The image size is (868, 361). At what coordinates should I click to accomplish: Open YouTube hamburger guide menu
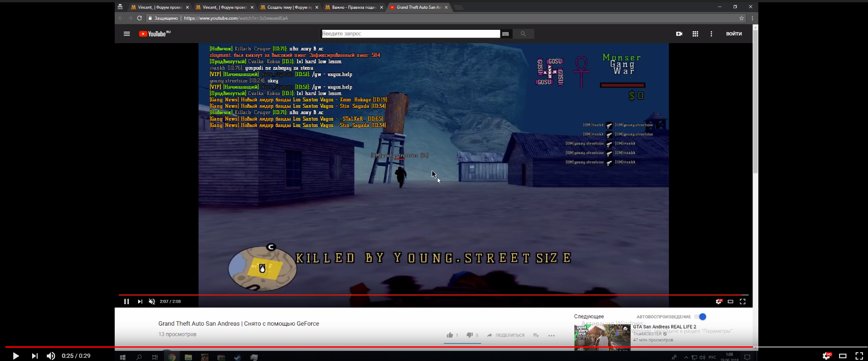tap(127, 33)
